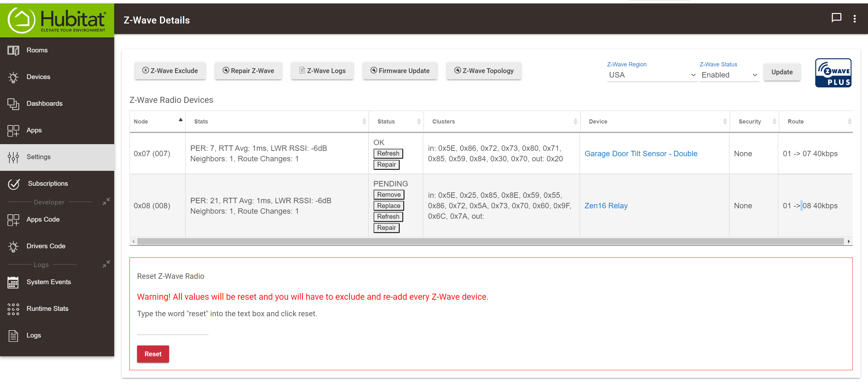Sort table by Stats column
This screenshot has height=388, width=868.
point(277,121)
